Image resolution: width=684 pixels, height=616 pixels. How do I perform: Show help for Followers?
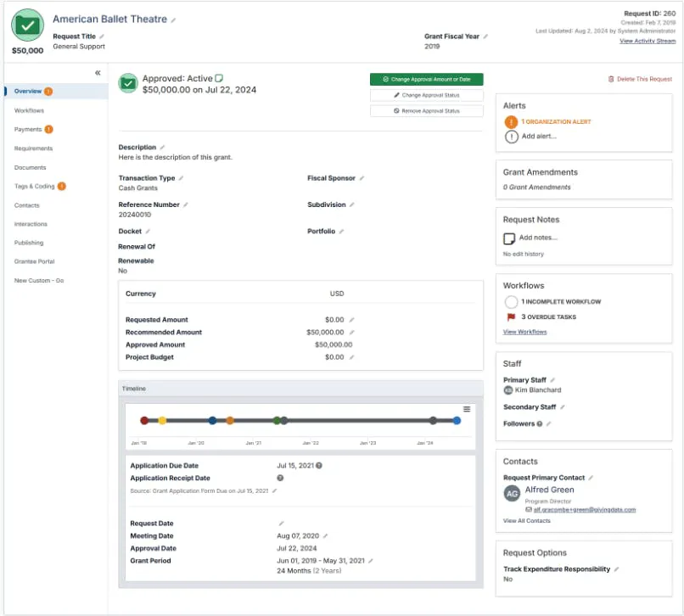[540, 423]
